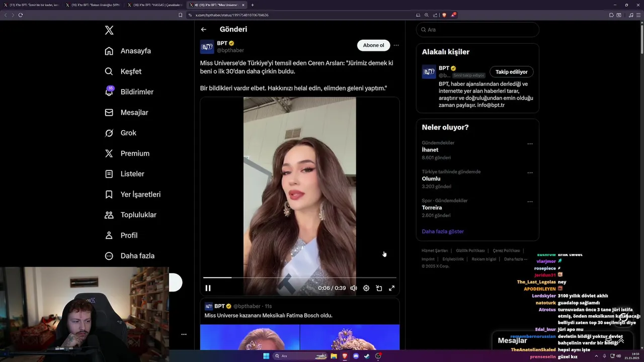Open Keşfet explore page
Image resolution: width=644 pixels, height=362 pixels.
click(123, 71)
